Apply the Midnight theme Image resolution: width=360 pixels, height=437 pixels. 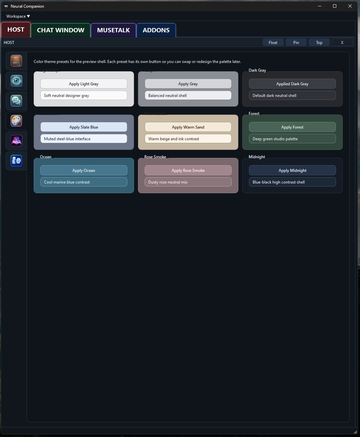click(x=292, y=170)
